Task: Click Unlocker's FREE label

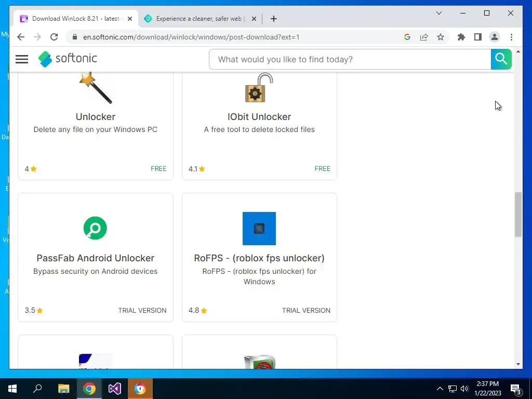Action: [x=158, y=169]
